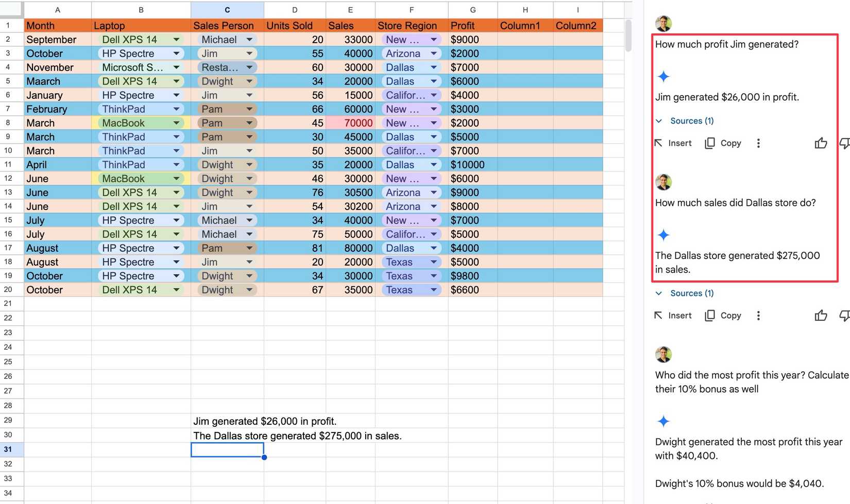Open the Jim sales person dropdown in row 3
The image size is (850, 504).
(249, 53)
